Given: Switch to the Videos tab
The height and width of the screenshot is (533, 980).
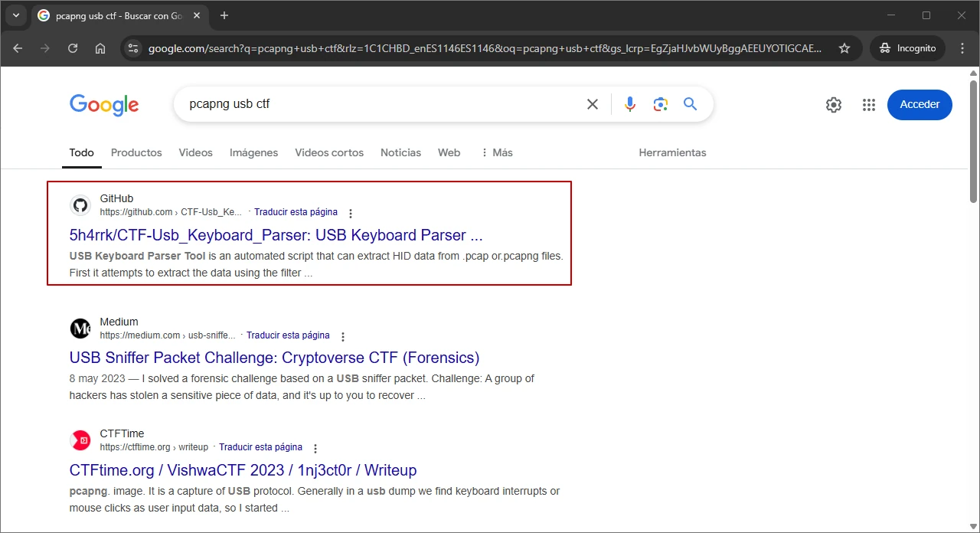Looking at the screenshot, I should coord(196,152).
